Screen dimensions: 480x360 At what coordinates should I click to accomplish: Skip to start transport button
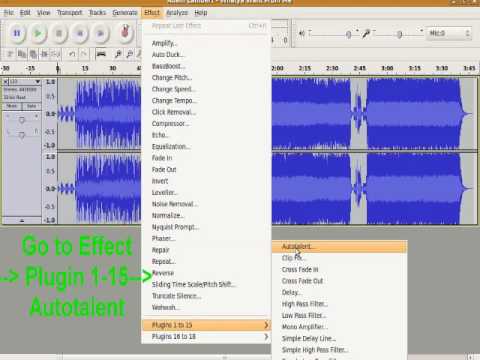(80, 33)
